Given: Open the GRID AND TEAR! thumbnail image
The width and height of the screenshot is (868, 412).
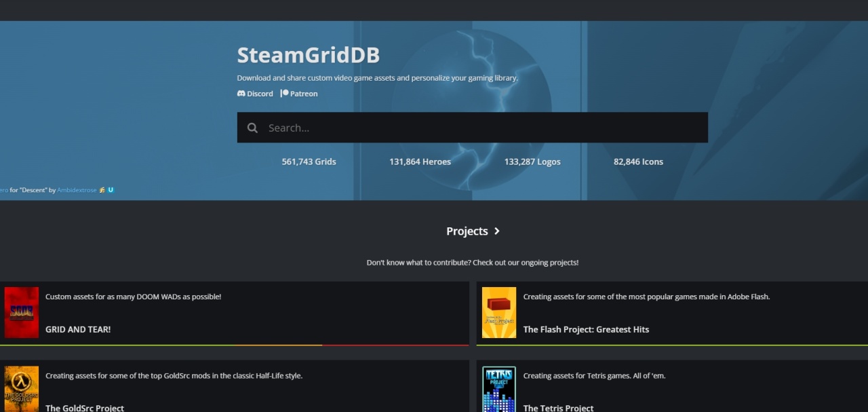Looking at the screenshot, I should point(22,312).
